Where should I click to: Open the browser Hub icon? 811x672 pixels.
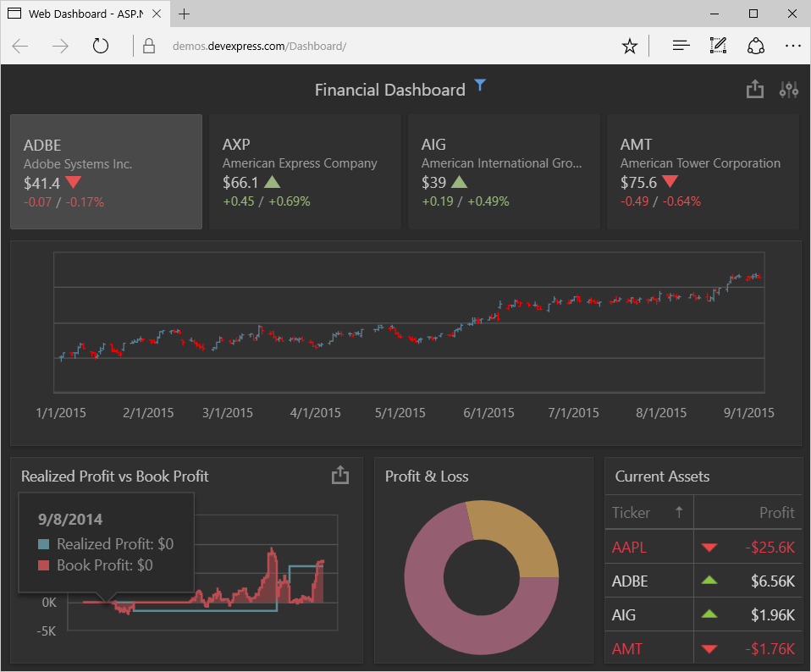click(x=681, y=46)
